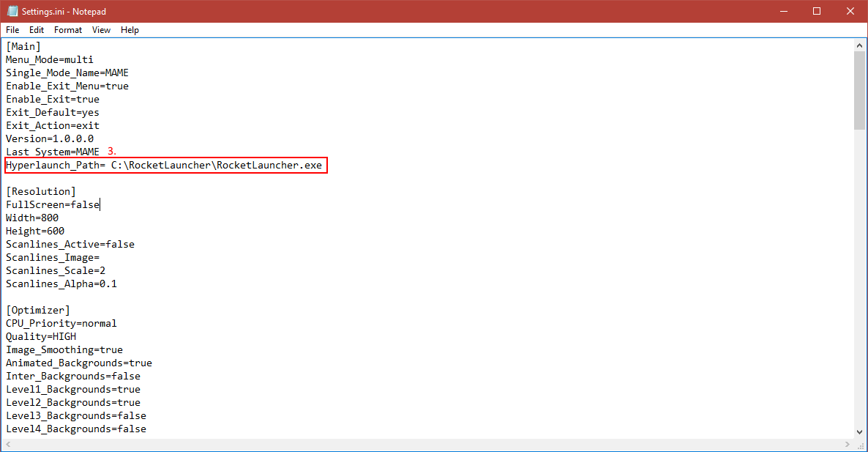The width and height of the screenshot is (868, 452).
Task: Click the Image_Smoothing=true line
Action: pos(64,350)
